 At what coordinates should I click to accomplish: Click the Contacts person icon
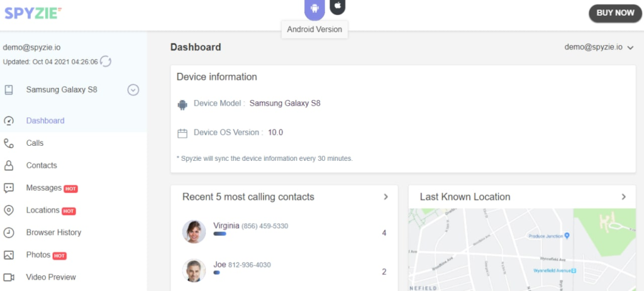point(9,165)
